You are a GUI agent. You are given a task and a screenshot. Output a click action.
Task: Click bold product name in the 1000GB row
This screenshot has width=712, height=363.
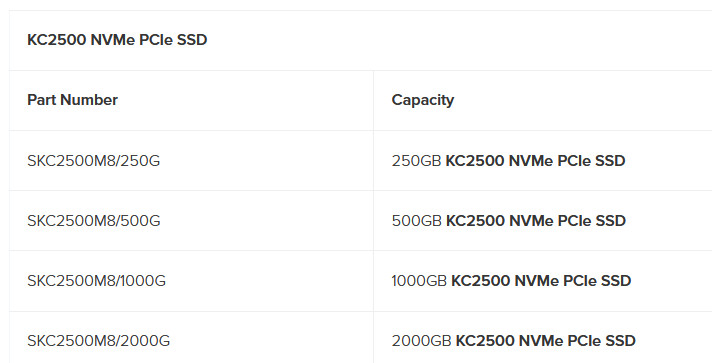[x=541, y=281]
